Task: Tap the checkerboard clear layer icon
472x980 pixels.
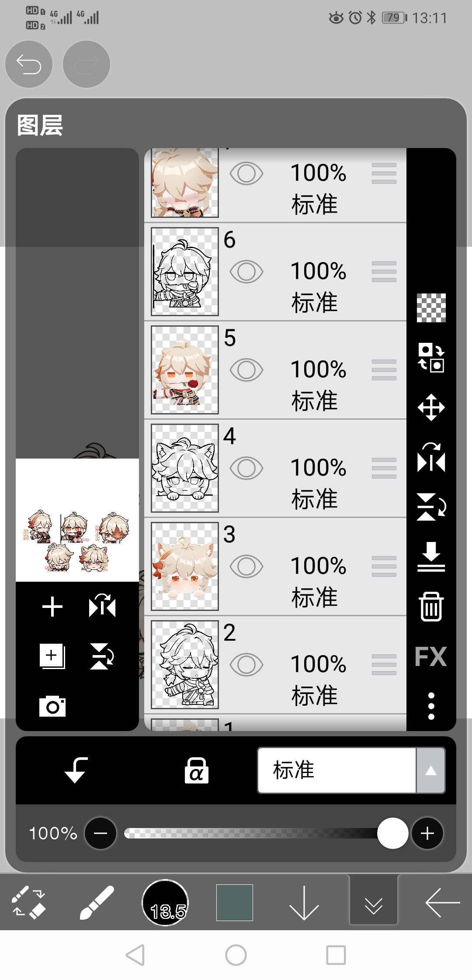Action: (x=431, y=308)
